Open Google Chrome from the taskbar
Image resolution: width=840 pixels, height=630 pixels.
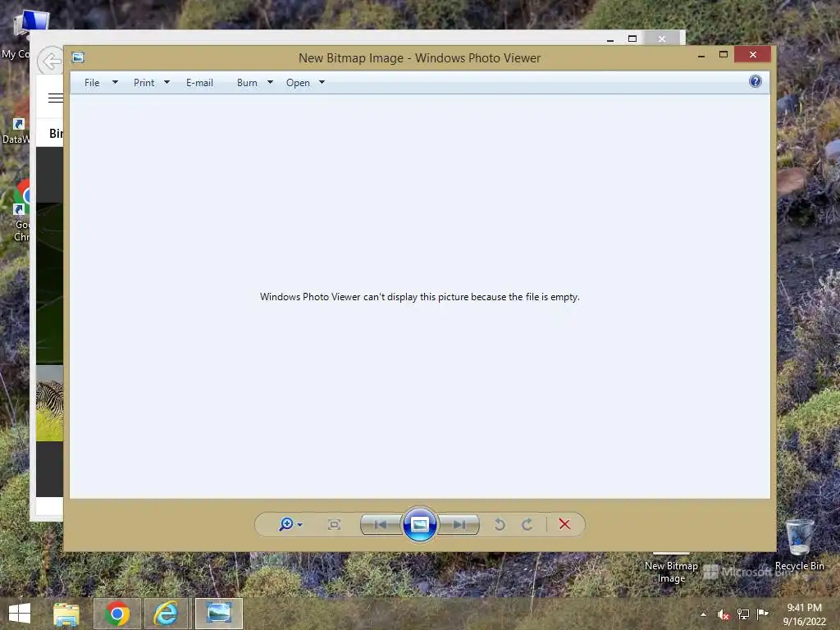click(x=117, y=614)
